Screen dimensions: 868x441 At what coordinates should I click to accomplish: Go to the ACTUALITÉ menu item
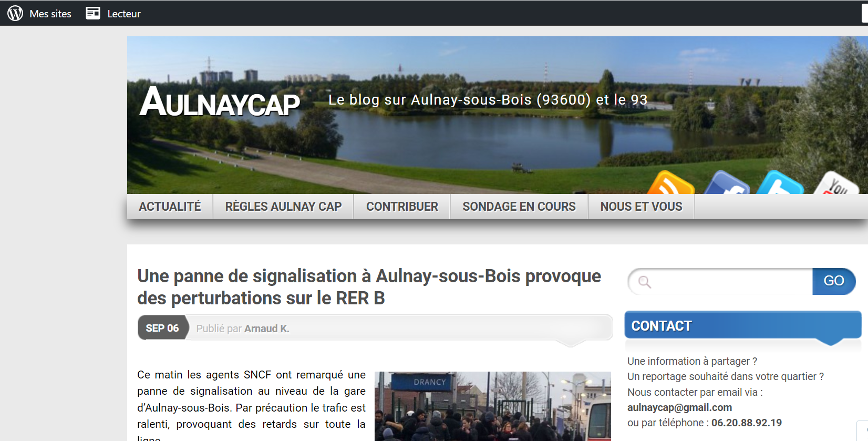tap(170, 207)
